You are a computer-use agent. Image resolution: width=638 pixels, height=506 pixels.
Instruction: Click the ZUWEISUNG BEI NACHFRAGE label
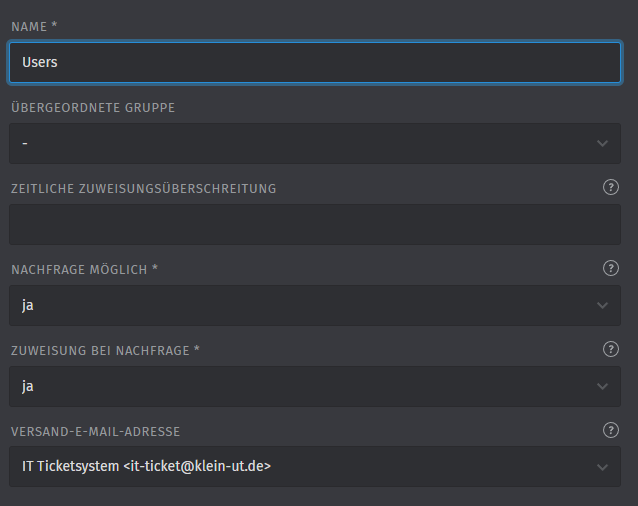pyautogui.click(x=105, y=350)
